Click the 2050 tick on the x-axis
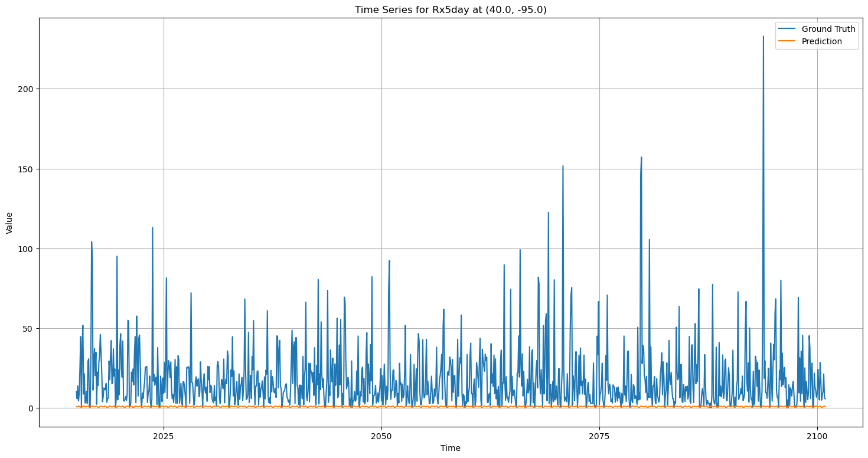The height and width of the screenshot is (458, 868). pyautogui.click(x=381, y=436)
